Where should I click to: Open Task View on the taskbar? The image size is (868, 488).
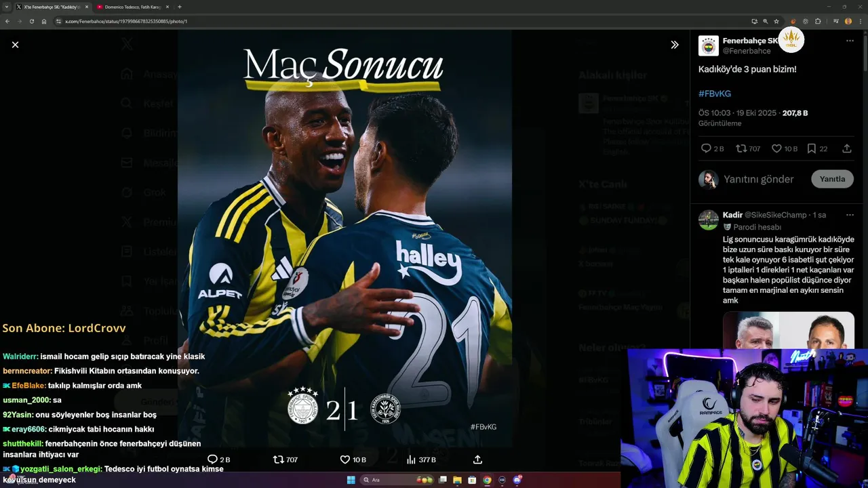pyautogui.click(x=443, y=480)
